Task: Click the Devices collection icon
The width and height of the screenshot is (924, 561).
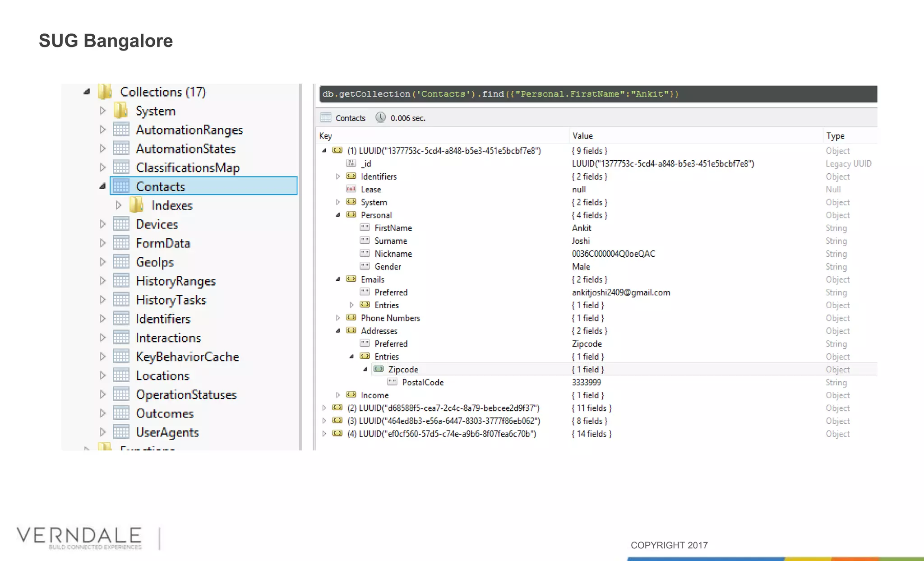Action: (x=121, y=224)
